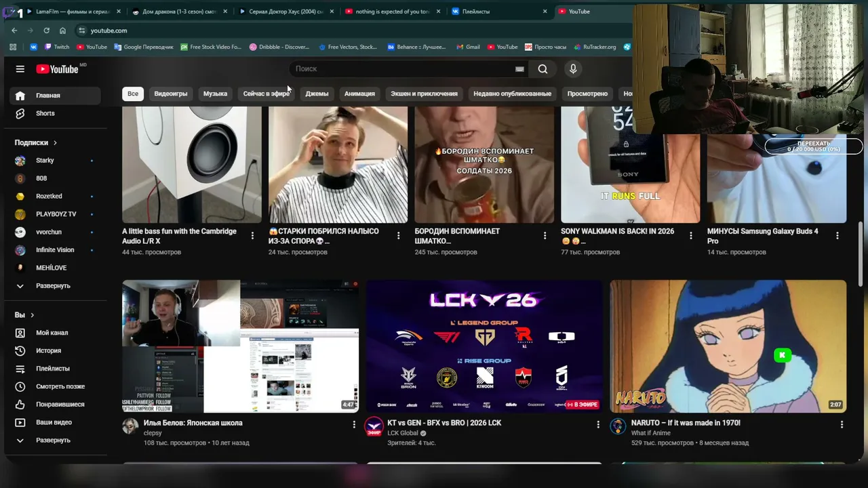Select the Экшен и приключения filter chip
Viewport: 868px width, 488px height.
pos(424,94)
